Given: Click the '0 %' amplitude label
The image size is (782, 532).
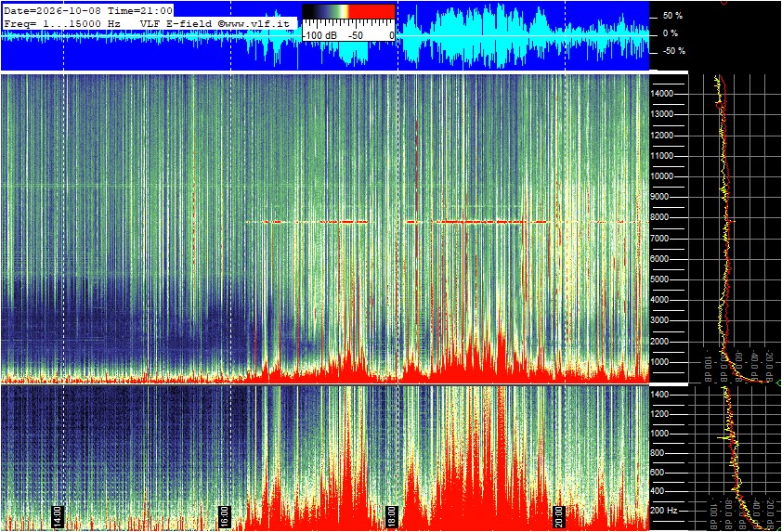Looking at the screenshot, I should [x=671, y=33].
